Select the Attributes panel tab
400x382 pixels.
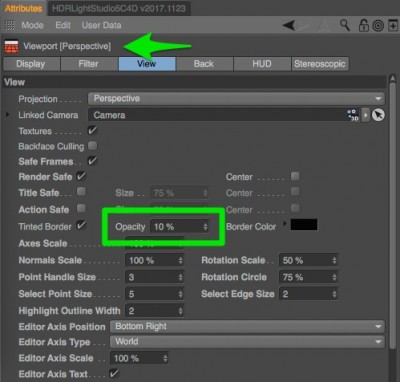pos(23,8)
